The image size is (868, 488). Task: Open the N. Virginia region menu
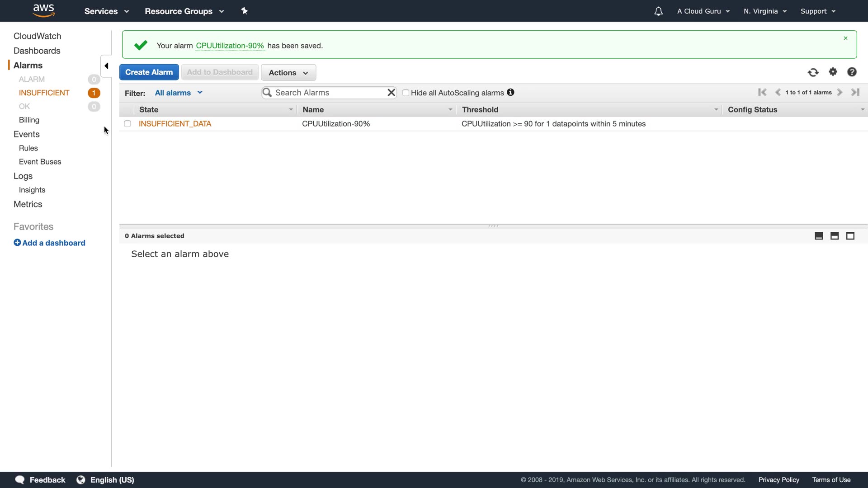[765, 11]
